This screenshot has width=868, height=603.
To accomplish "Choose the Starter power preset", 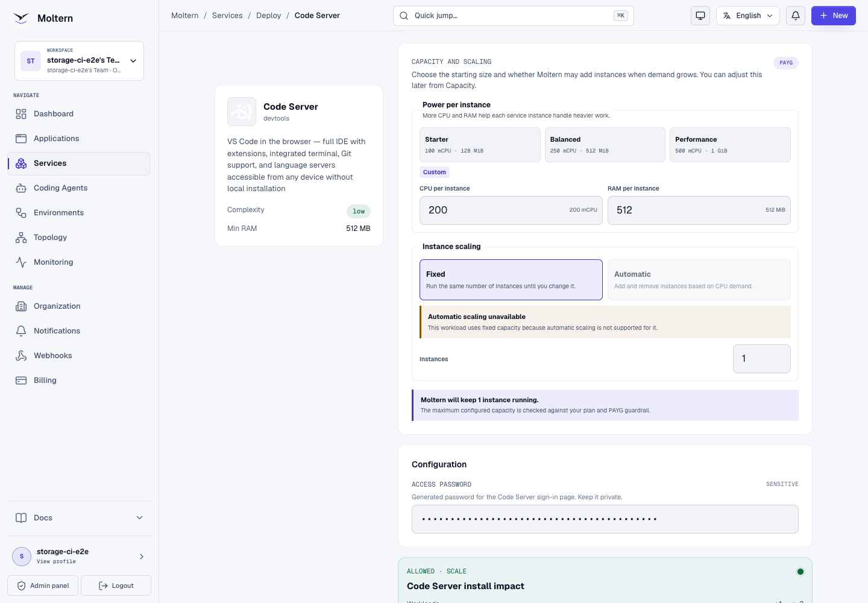I will [480, 145].
